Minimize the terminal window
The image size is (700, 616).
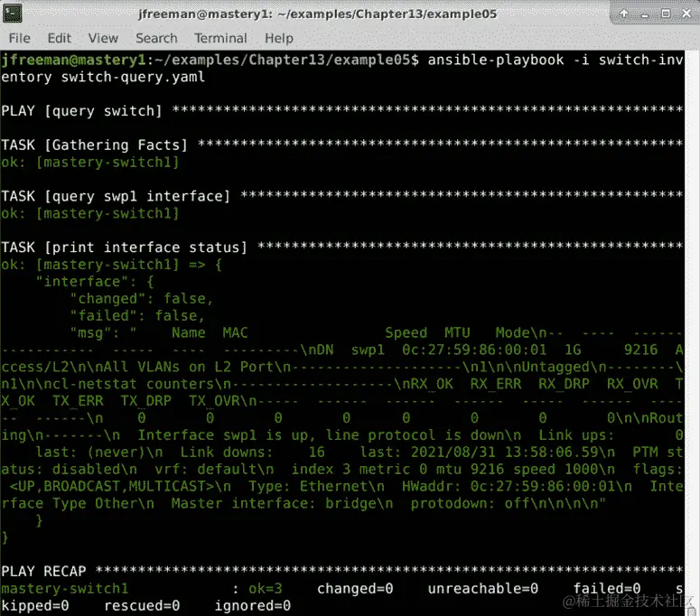(x=645, y=14)
